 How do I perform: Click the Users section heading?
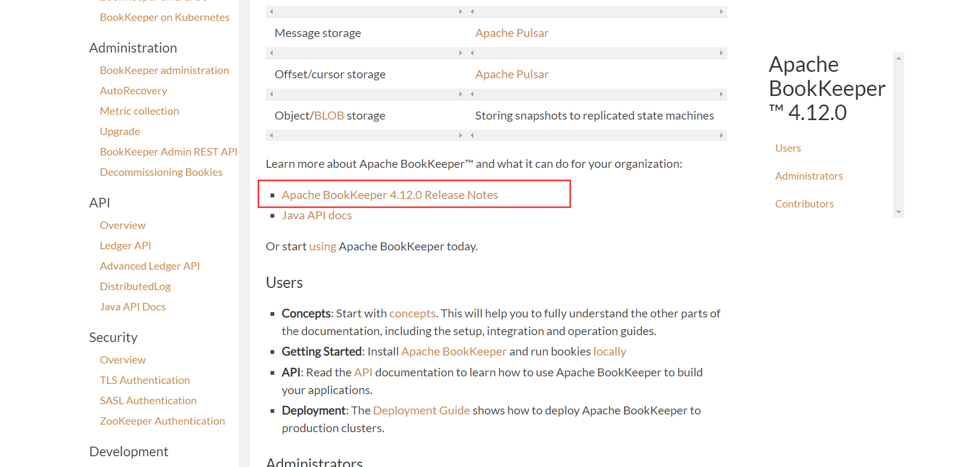pos(284,283)
